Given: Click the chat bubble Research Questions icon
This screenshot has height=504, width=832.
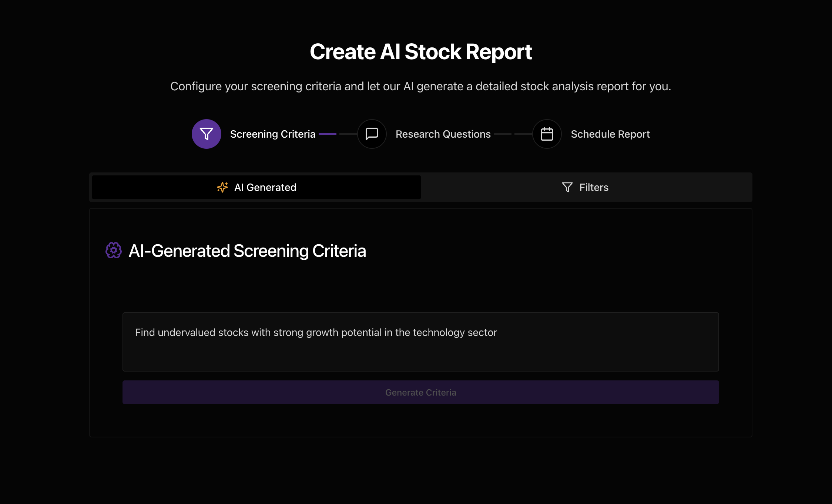Looking at the screenshot, I should coord(372,134).
